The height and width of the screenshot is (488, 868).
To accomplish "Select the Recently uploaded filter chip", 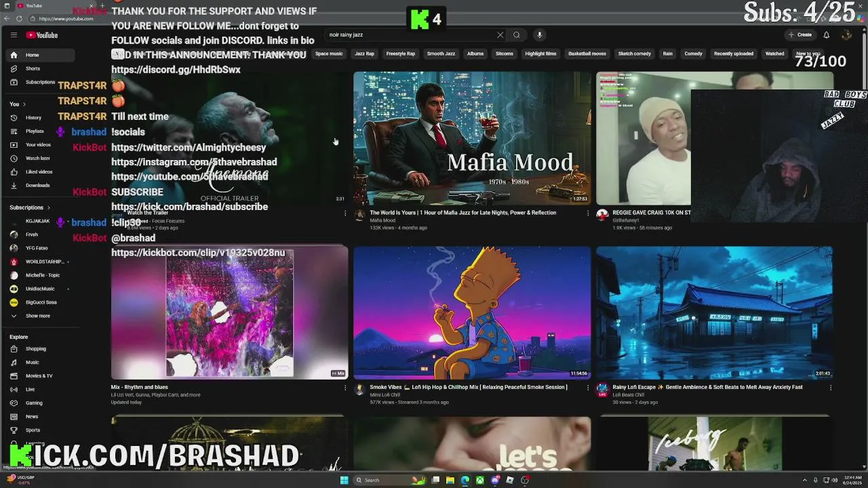I will pyautogui.click(x=734, y=54).
